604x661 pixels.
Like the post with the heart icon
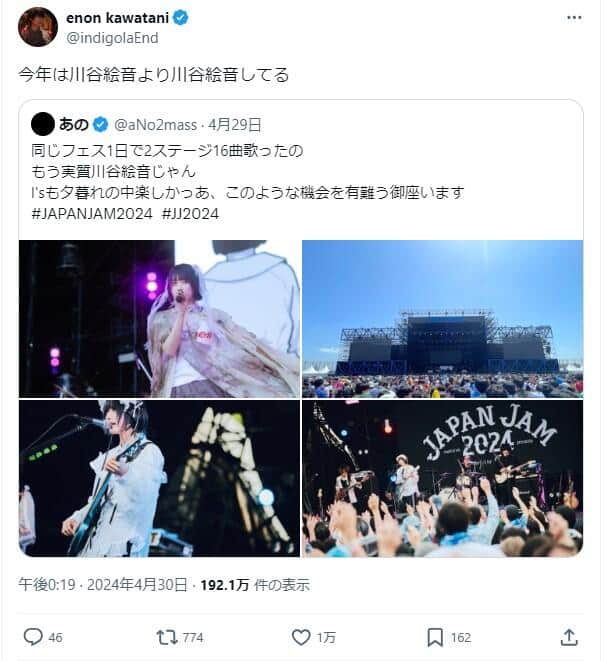[301, 637]
